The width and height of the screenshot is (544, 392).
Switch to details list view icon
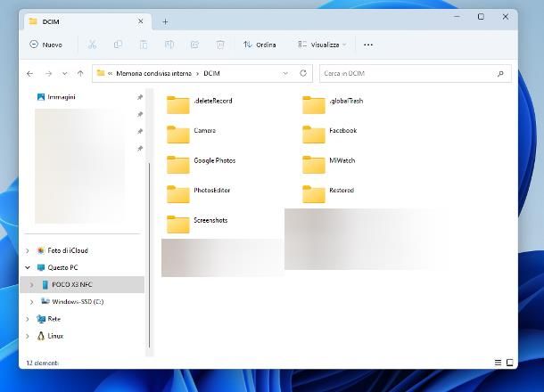(498, 363)
